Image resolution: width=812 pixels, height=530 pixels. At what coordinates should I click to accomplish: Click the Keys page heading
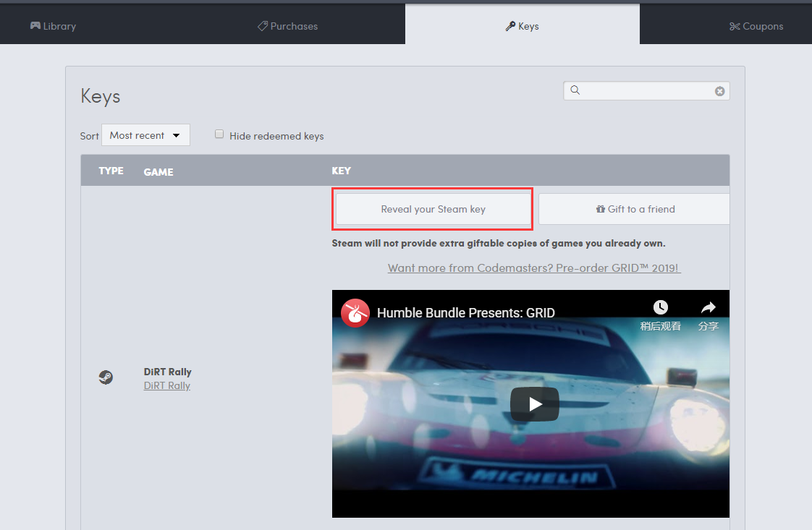click(x=101, y=96)
